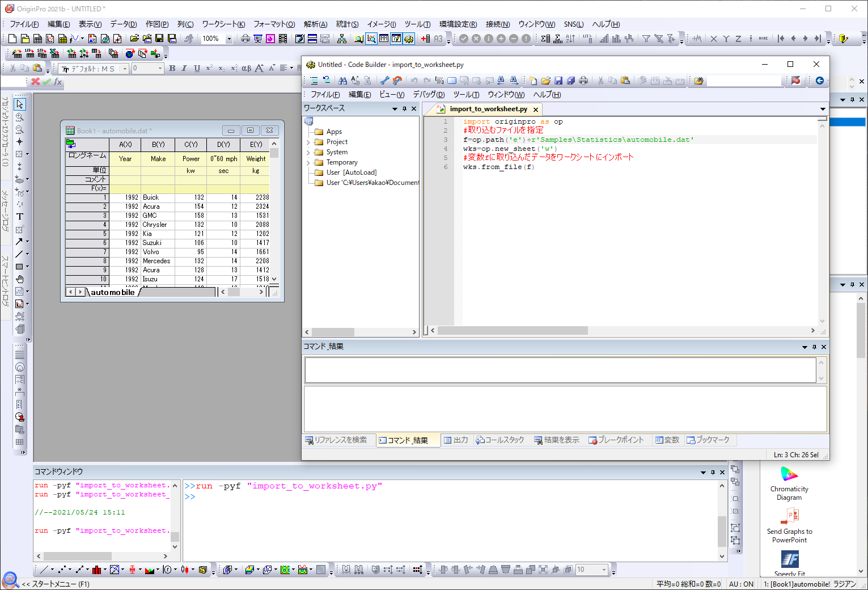
Task: Close the import_to_worksheet.py tab
Action: point(536,109)
